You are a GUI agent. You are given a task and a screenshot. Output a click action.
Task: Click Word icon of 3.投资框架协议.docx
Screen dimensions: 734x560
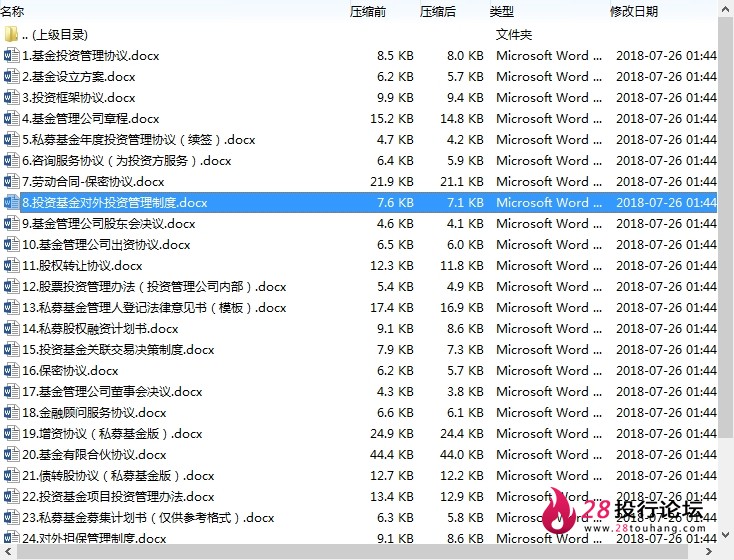tap(11, 97)
